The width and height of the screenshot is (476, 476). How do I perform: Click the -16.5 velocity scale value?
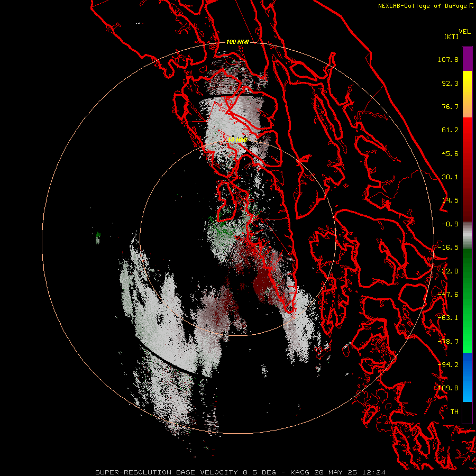(448, 248)
